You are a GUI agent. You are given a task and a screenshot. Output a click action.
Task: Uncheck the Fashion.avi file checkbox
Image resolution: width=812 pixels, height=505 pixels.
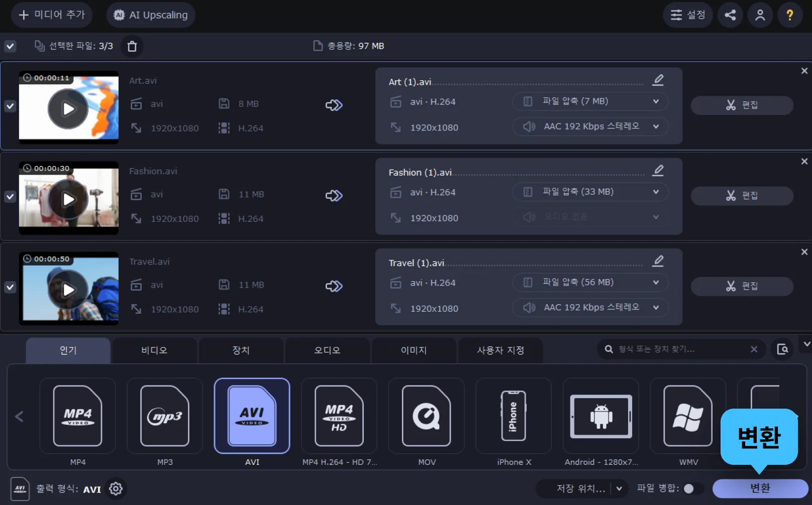click(10, 197)
